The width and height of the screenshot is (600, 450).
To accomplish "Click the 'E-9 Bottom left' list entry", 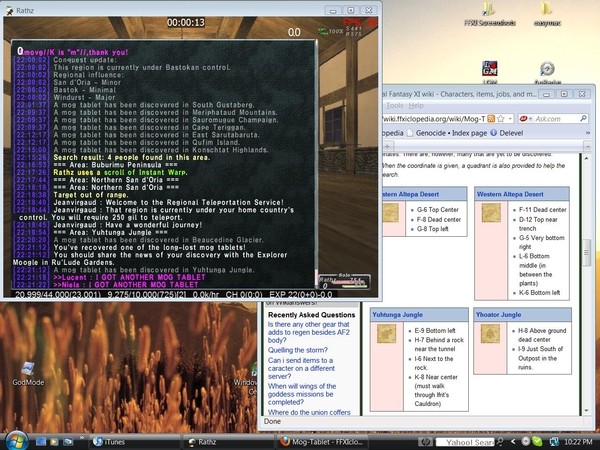I will click(x=435, y=330).
